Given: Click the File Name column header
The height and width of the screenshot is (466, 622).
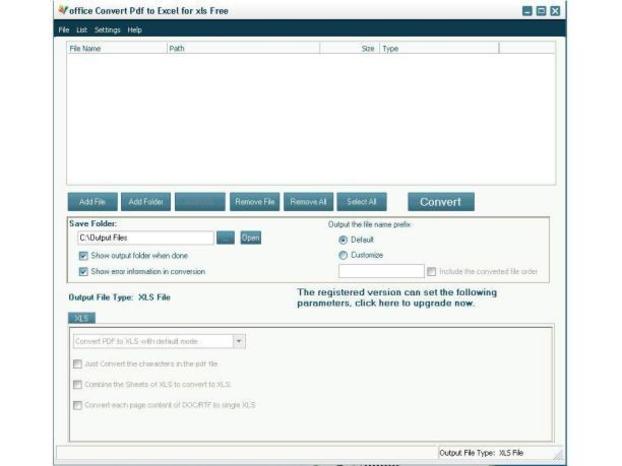Looking at the screenshot, I should [x=117, y=48].
